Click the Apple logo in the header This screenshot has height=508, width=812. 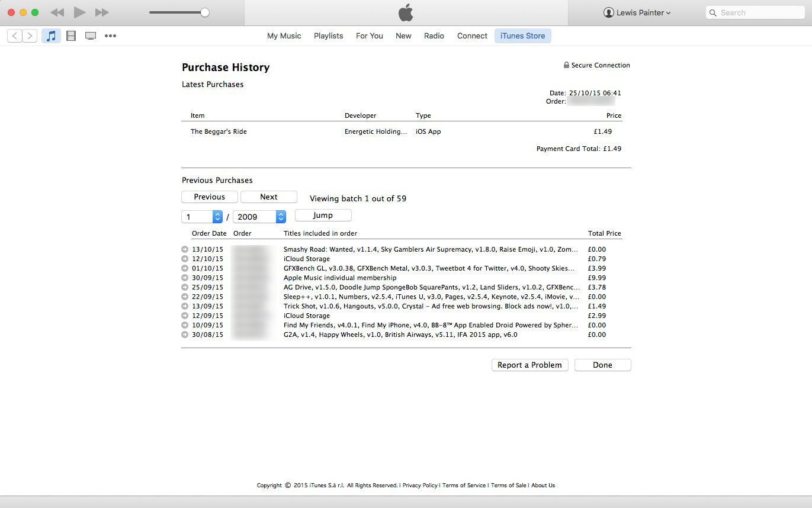pyautogui.click(x=406, y=12)
